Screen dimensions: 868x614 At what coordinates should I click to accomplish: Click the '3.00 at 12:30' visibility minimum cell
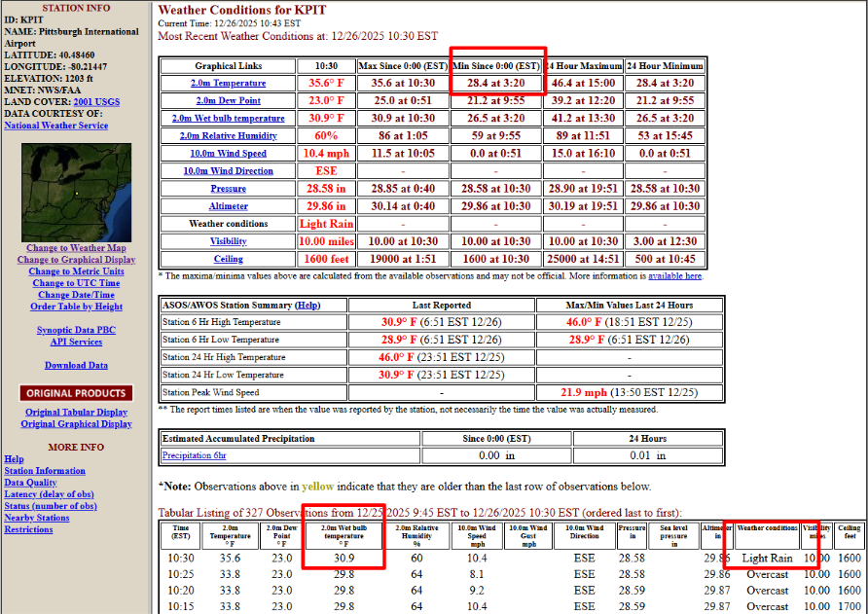(665, 241)
